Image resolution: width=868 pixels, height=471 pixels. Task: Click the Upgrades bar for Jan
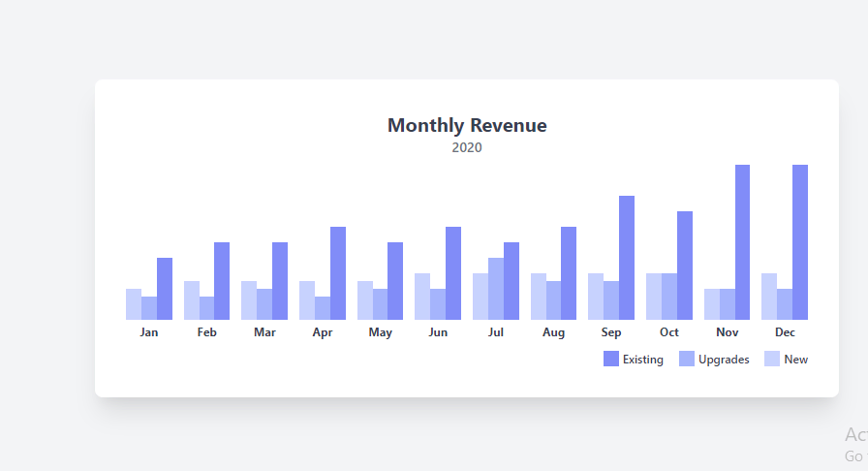[x=149, y=308]
